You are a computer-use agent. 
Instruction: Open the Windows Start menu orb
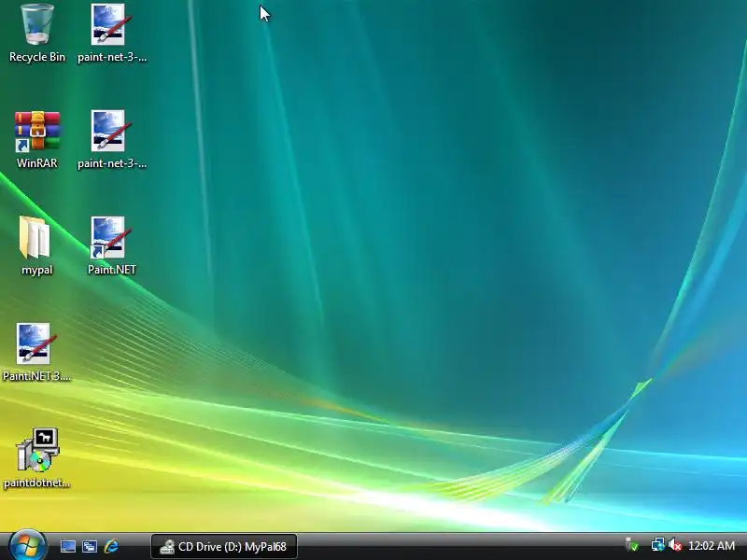pos(27,545)
